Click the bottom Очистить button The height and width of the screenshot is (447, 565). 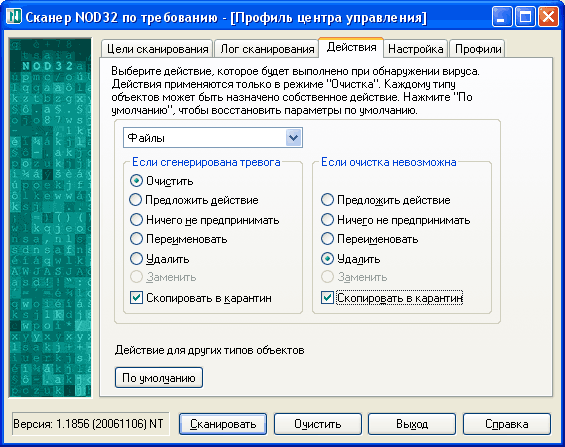click(317, 424)
